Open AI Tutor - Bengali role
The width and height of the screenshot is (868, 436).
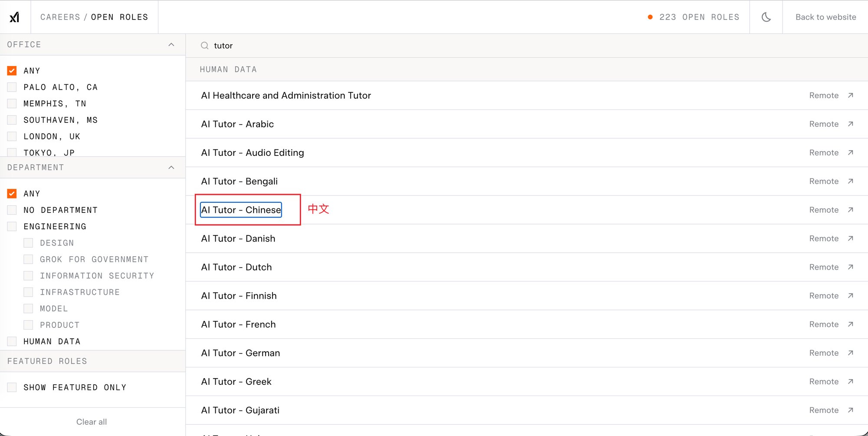tap(239, 181)
